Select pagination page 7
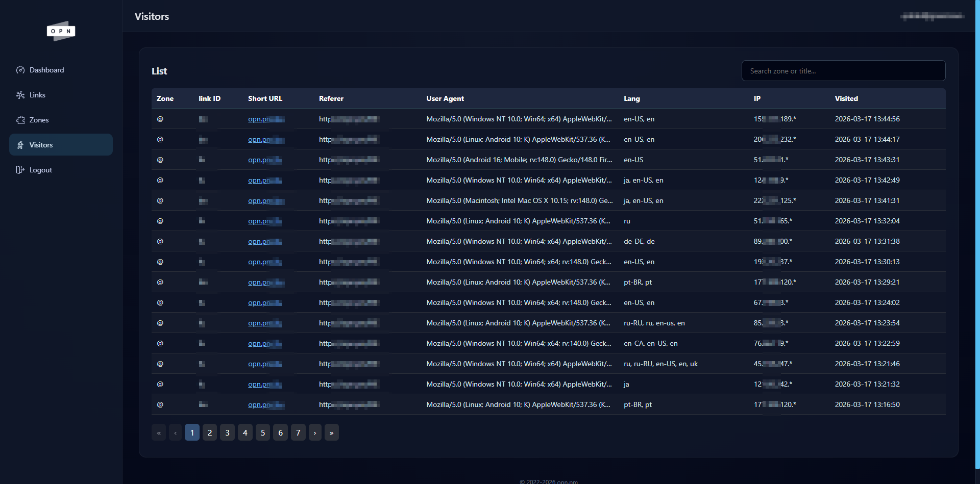 click(x=298, y=432)
